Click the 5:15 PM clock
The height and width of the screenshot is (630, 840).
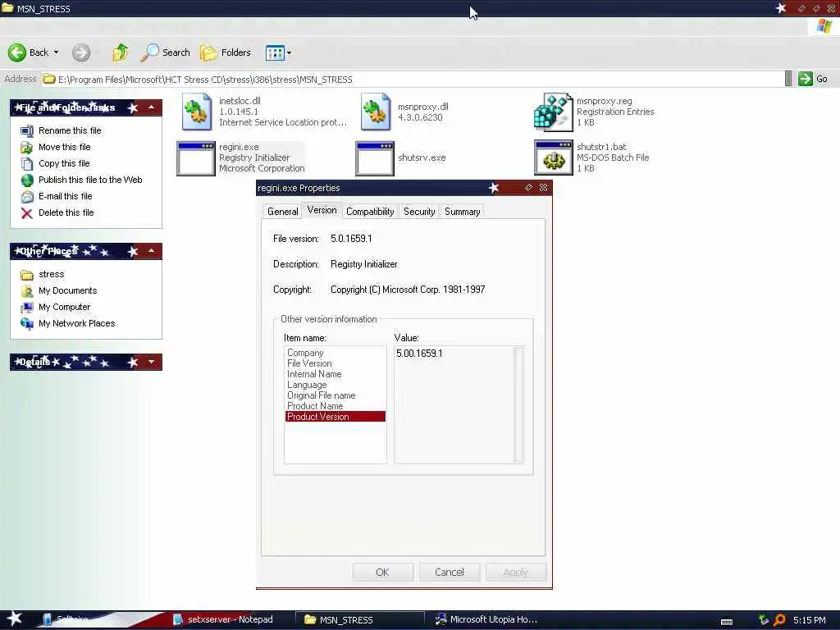tap(810, 620)
